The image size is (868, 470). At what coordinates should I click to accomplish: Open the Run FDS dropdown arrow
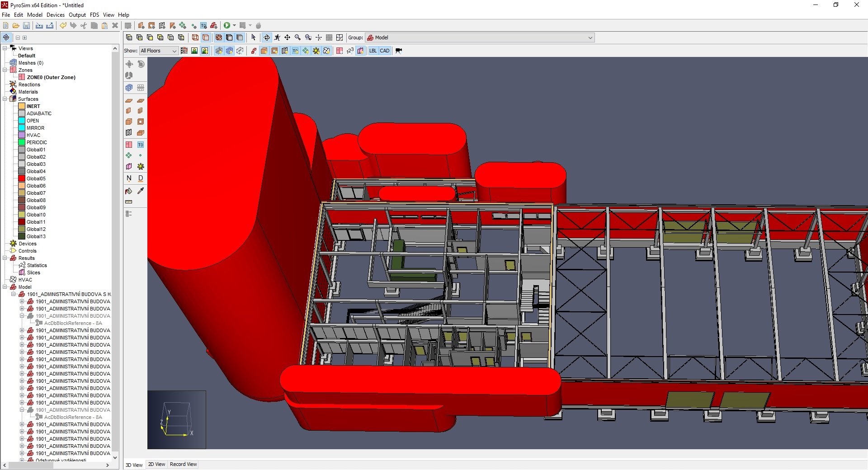(x=234, y=26)
